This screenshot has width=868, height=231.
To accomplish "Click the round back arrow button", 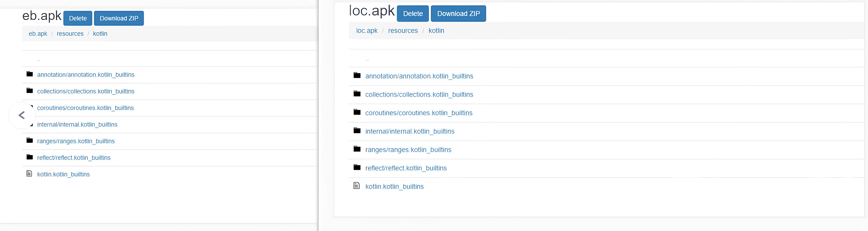I will click(22, 115).
